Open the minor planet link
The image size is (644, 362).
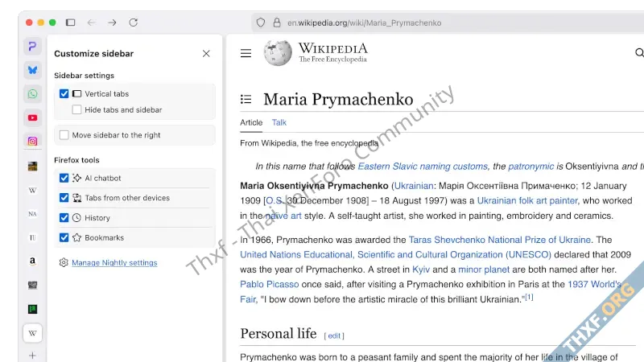(484, 269)
